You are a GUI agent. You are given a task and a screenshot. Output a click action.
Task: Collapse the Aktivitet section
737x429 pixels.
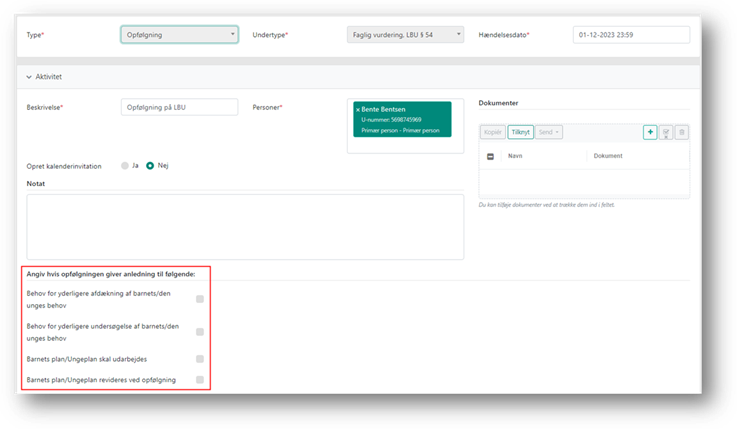30,76
